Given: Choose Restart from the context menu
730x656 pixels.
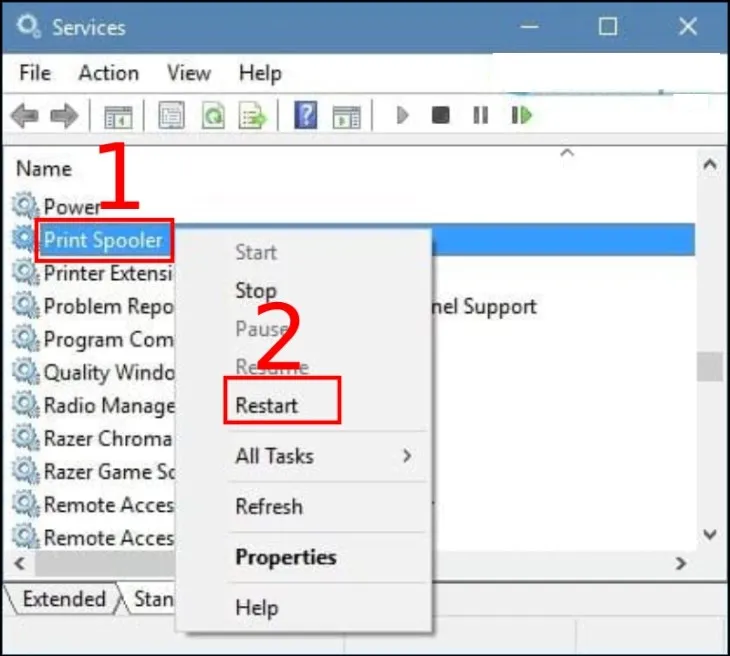Looking at the screenshot, I should point(267,405).
